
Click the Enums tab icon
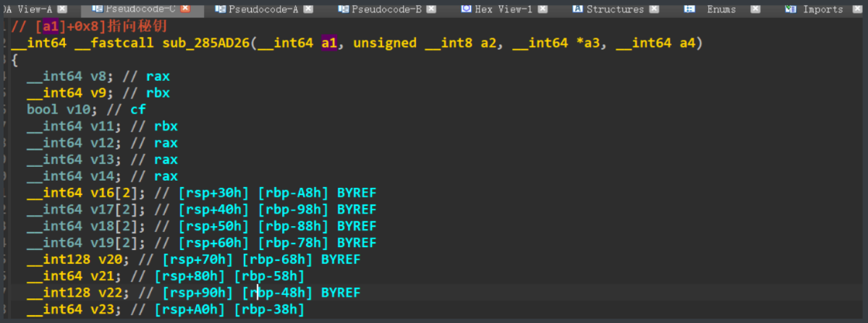(689, 9)
